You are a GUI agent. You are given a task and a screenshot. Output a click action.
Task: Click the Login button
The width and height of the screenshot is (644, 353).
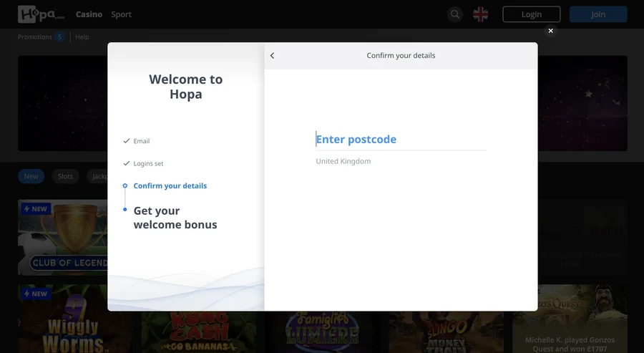tap(531, 14)
